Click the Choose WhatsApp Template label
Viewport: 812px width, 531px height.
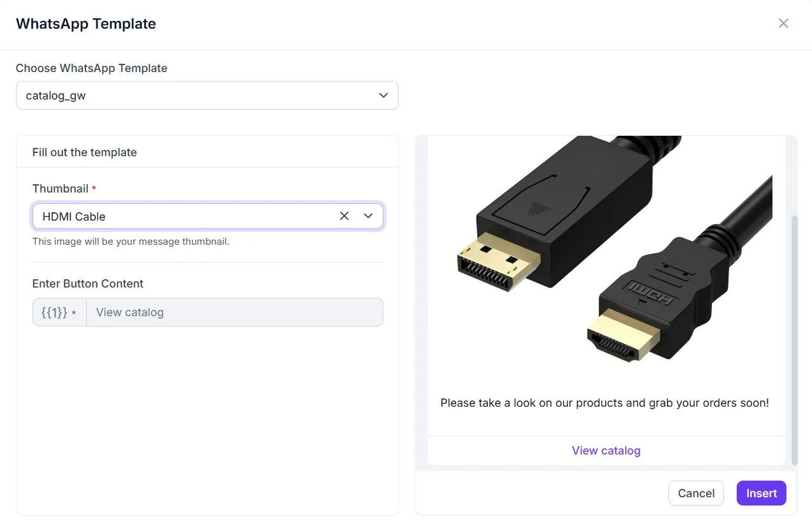pos(92,68)
